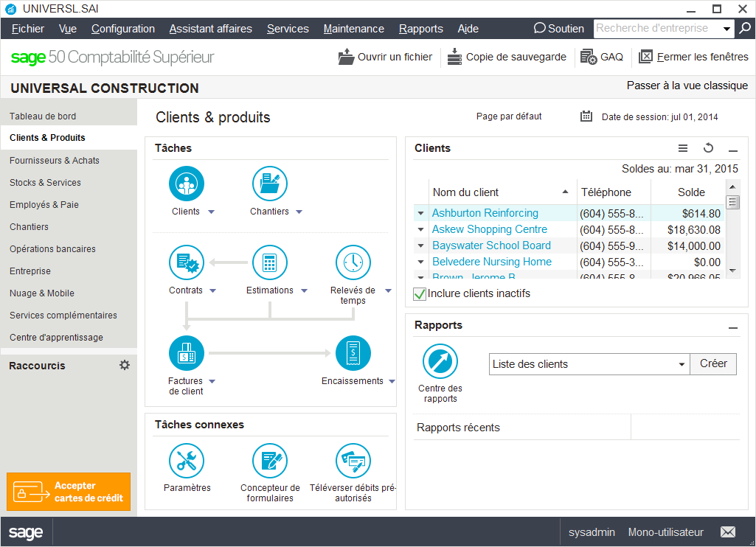The image size is (756, 547).
Task: Open Askew Shopping Centre client link
Action: 489,229
